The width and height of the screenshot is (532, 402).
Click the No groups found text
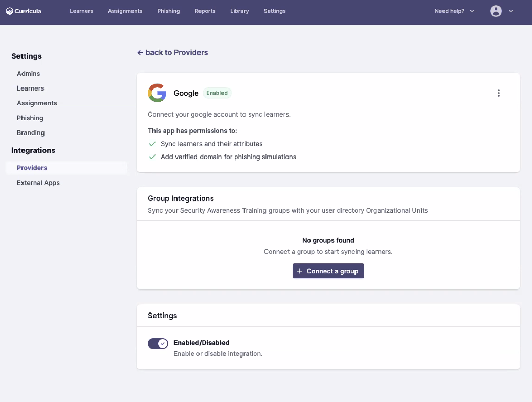click(x=328, y=240)
